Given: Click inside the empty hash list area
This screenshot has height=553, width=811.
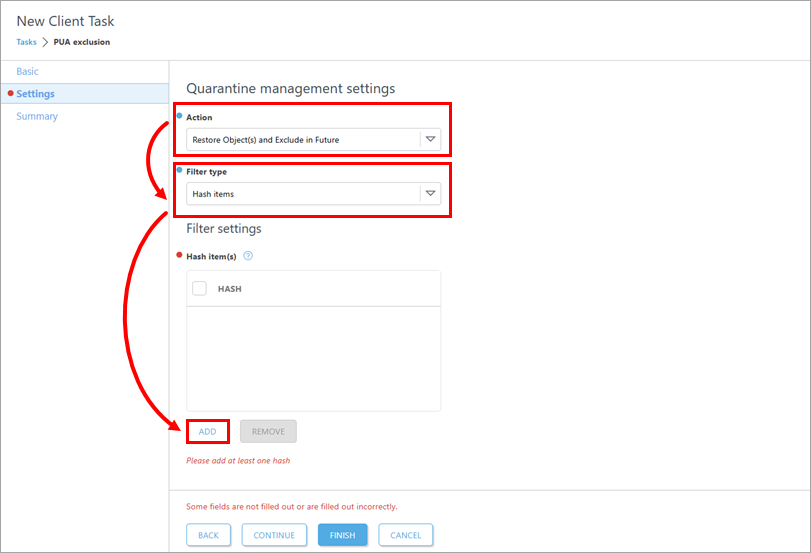Looking at the screenshot, I should pos(313,357).
